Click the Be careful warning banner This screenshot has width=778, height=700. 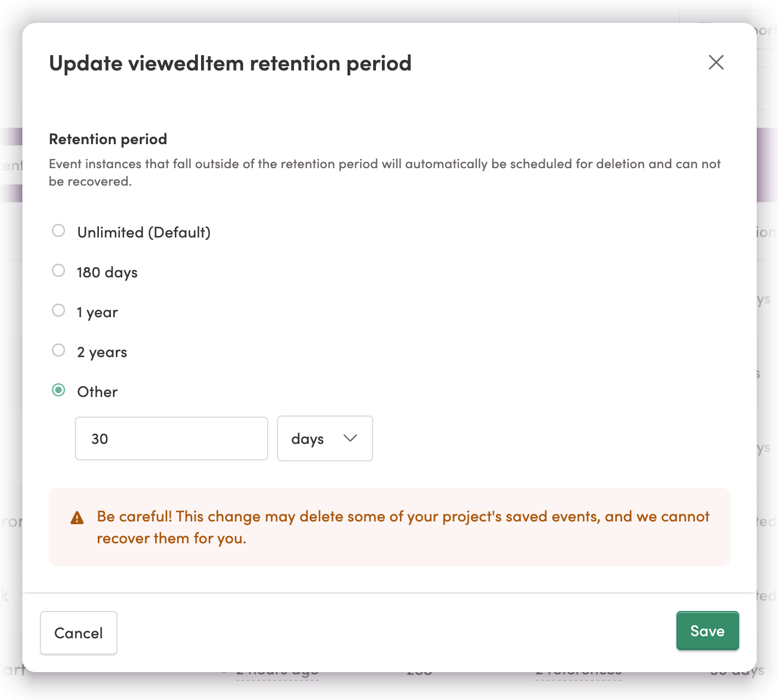pos(389,527)
